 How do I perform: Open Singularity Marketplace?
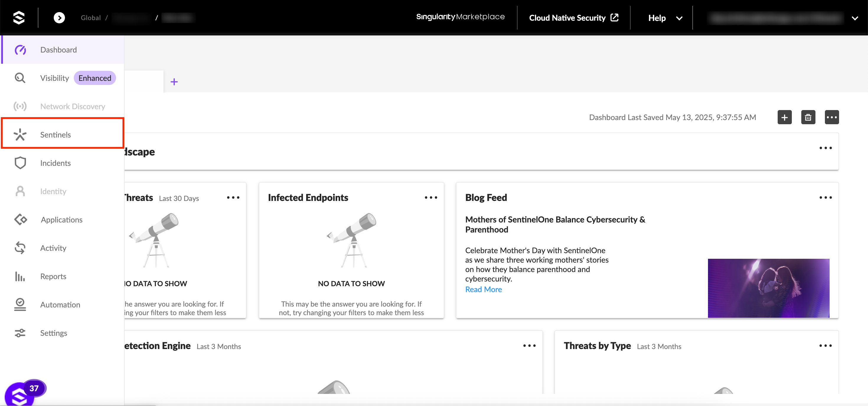(x=460, y=17)
